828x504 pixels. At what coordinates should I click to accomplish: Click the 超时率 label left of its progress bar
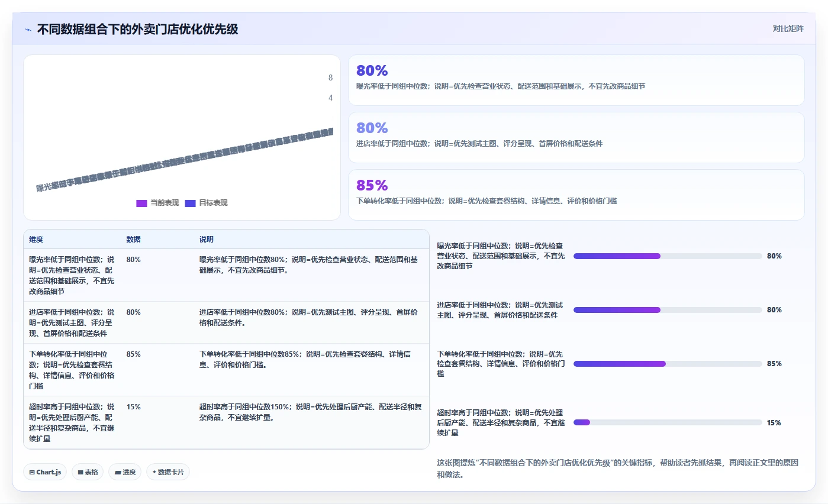point(501,422)
